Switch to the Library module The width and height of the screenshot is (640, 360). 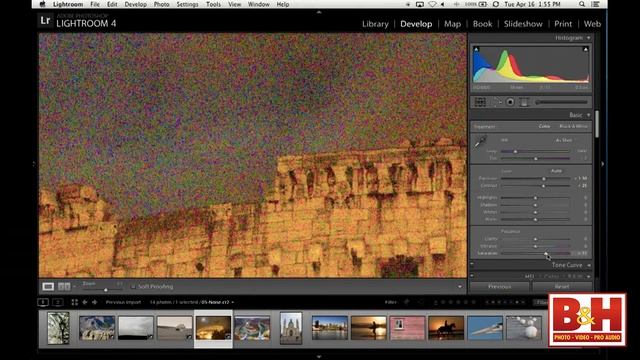tap(375, 24)
